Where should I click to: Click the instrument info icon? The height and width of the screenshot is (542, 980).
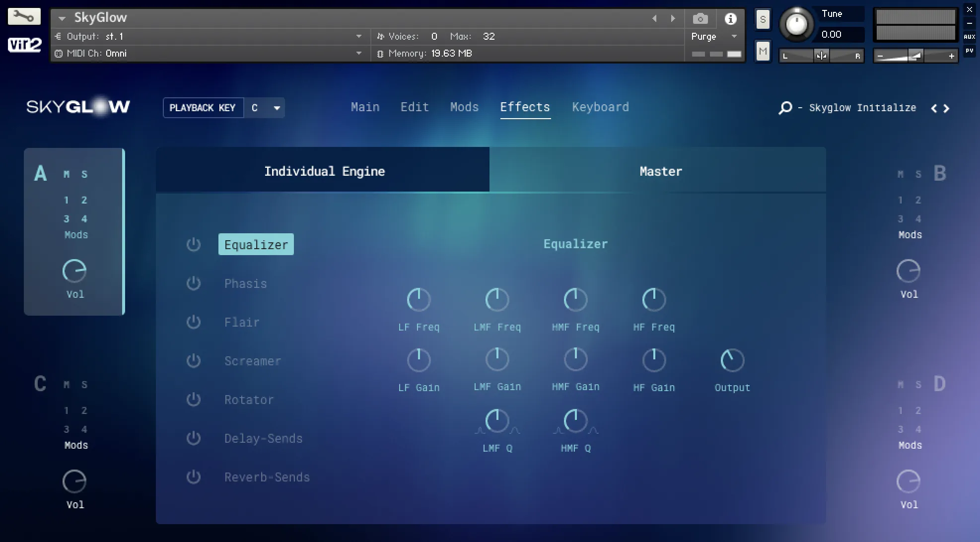coord(730,19)
